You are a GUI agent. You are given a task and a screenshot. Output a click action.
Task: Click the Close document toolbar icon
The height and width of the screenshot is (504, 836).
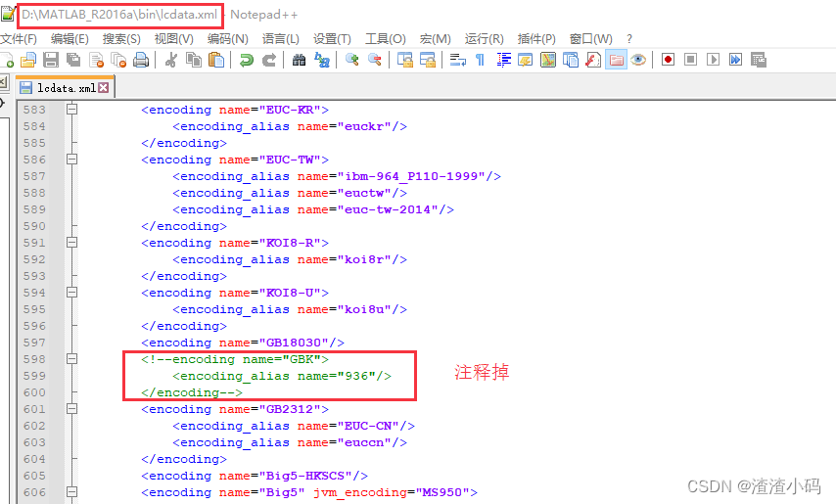(97, 60)
